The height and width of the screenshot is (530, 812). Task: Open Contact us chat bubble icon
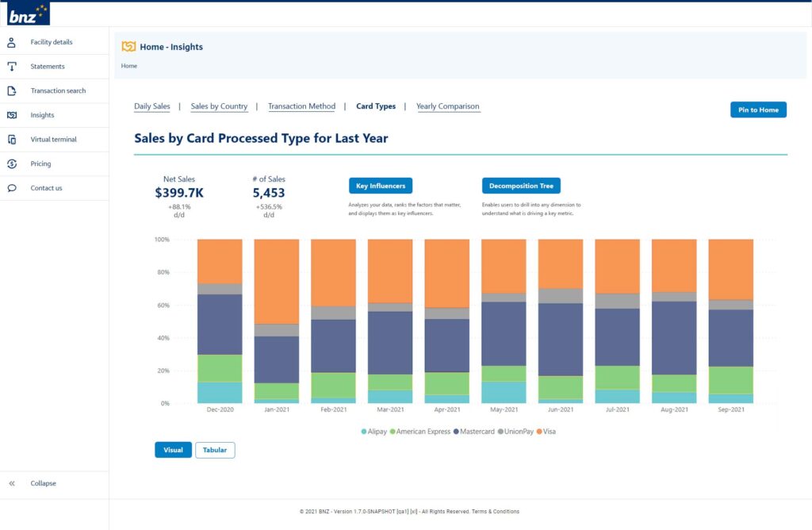[x=12, y=188]
